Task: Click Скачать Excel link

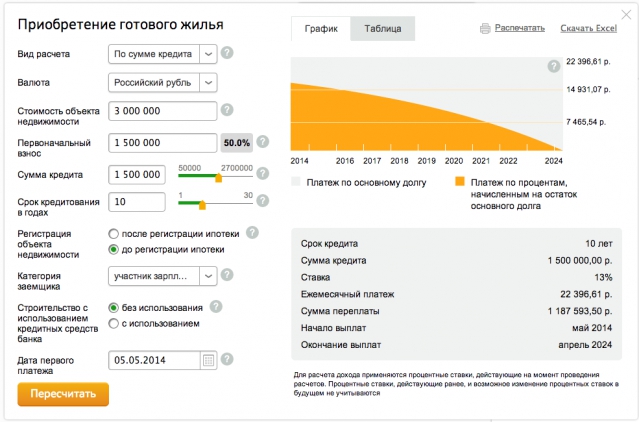Action: 588,28
